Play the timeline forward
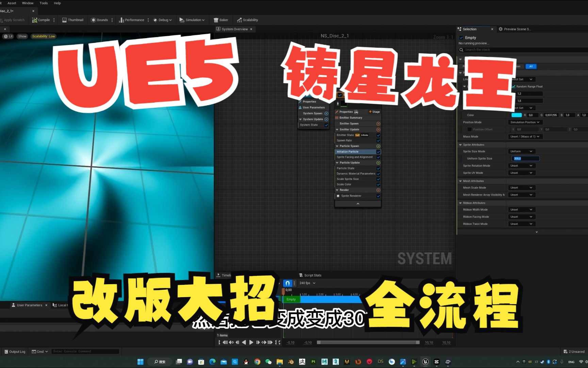Image resolution: width=588 pixels, height=368 pixels. 251,342
